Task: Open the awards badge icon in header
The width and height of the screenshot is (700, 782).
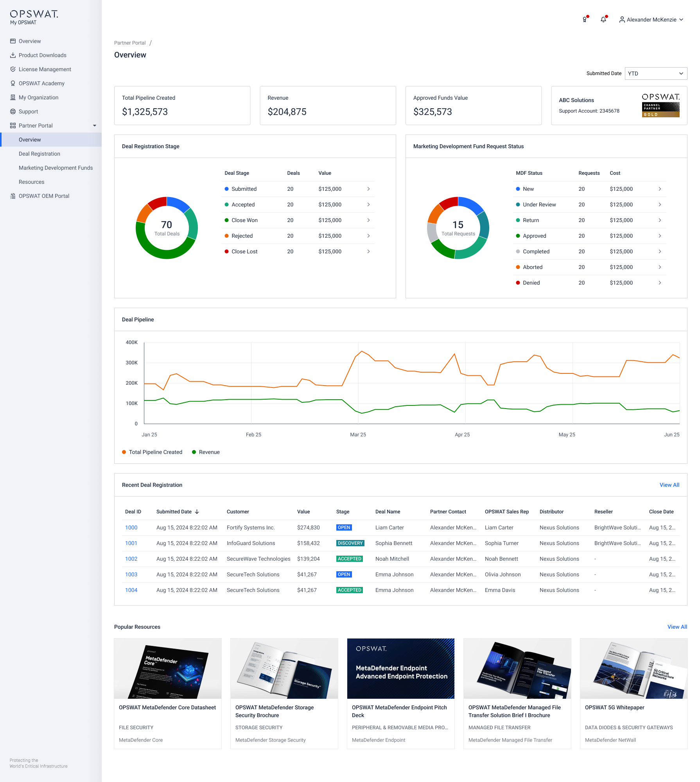Action: click(585, 20)
